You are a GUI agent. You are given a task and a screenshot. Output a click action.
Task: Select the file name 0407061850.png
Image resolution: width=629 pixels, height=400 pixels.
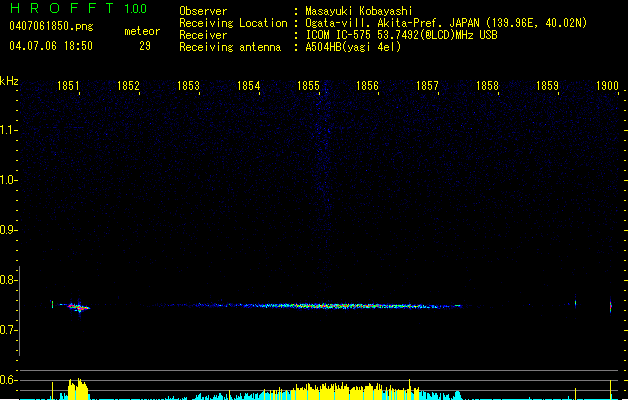[51, 26]
